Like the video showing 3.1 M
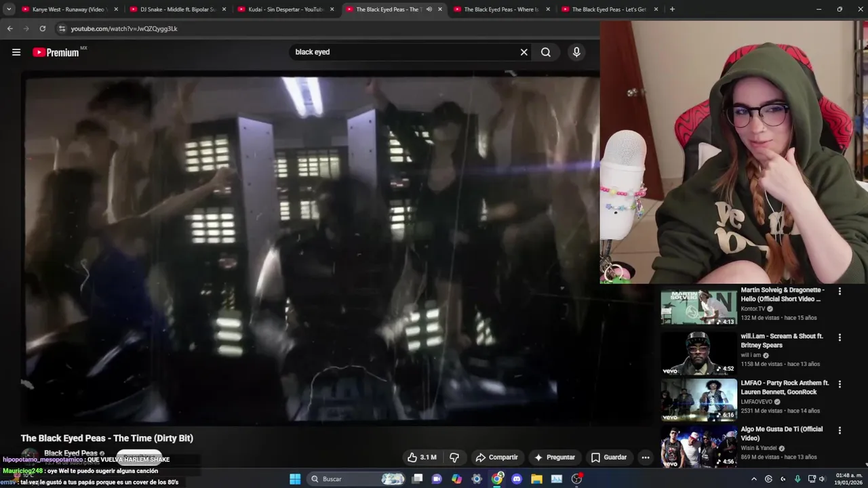 coord(421,457)
